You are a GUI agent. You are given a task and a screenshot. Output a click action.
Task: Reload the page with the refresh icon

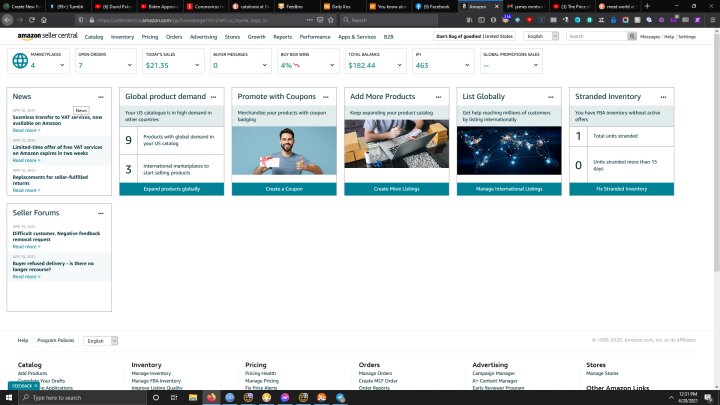32,20
